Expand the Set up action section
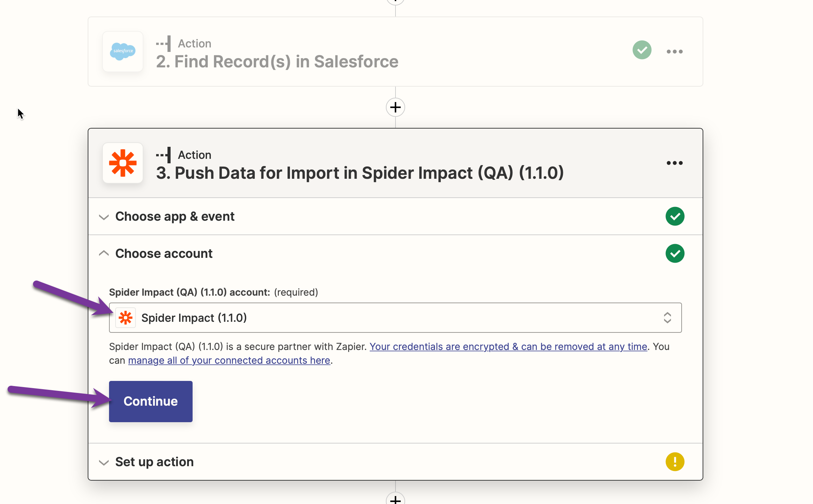 tap(104, 462)
